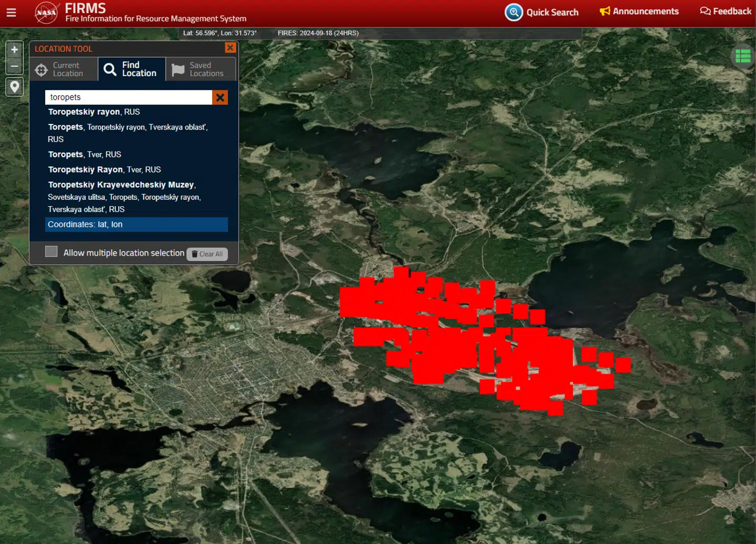This screenshot has width=756, height=544.
Task: Zoom in on the map
Action: pos(15,50)
